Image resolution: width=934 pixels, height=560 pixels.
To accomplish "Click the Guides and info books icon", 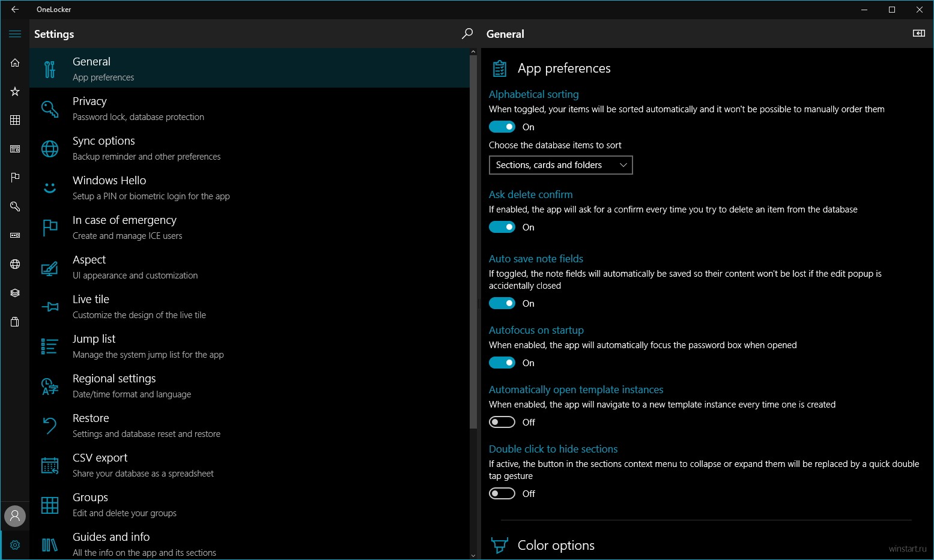I will click(x=50, y=544).
